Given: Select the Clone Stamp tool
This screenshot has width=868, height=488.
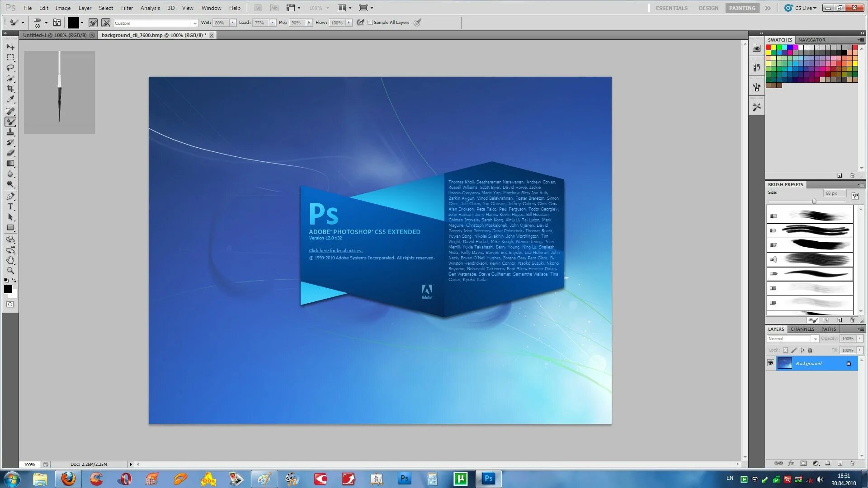Looking at the screenshot, I should (x=11, y=131).
